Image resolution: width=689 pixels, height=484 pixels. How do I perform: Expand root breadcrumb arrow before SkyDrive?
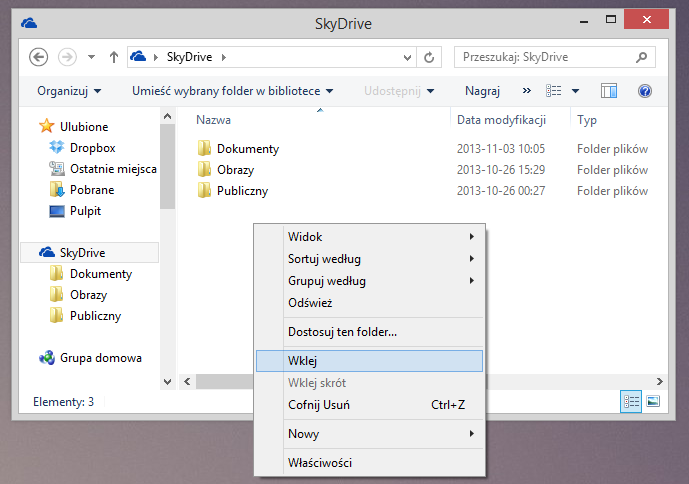click(156, 57)
